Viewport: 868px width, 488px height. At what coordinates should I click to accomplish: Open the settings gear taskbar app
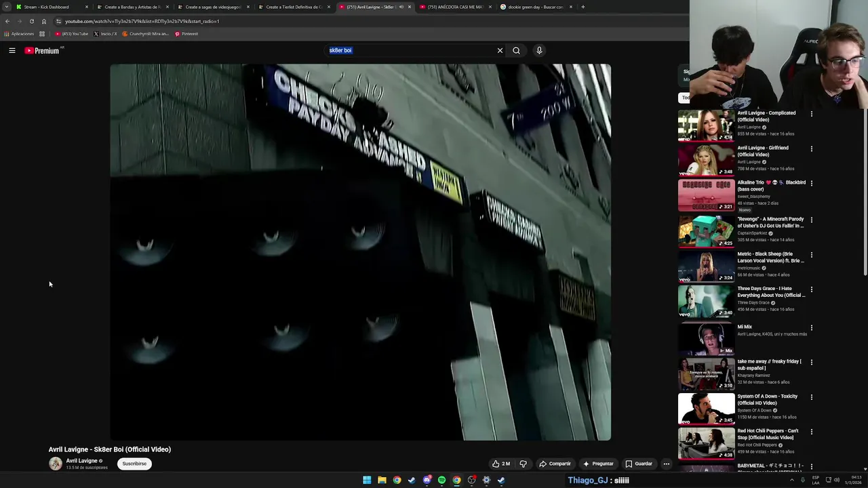point(486,480)
